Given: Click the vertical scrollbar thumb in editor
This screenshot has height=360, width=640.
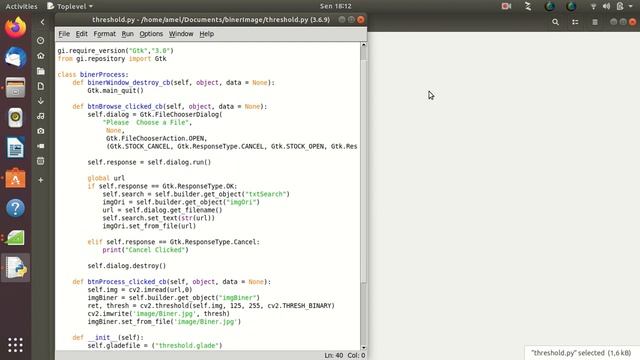Looking at the screenshot, I should point(363,171).
